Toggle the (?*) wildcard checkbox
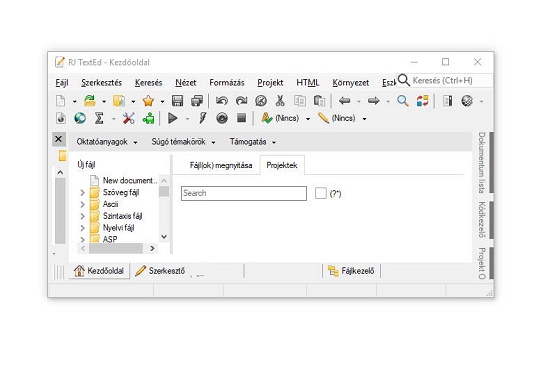This screenshot has width=550, height=382. 321,193
